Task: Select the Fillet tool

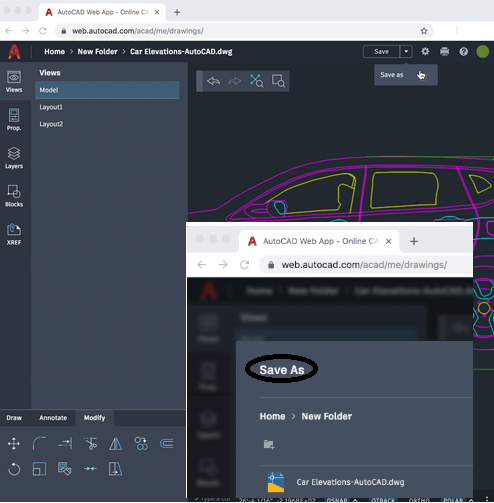Action: point(39,444)
